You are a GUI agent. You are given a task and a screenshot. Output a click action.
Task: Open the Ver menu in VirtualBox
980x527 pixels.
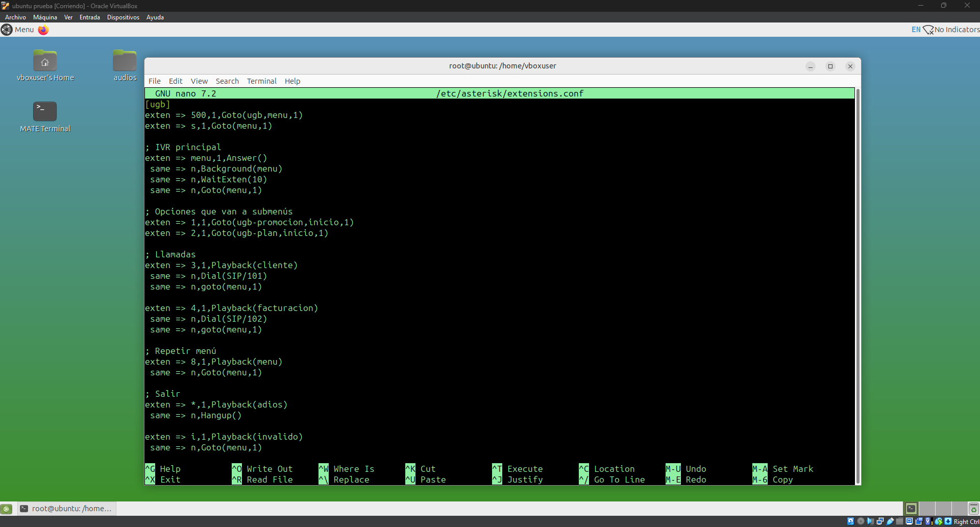(x=68, y=17)
